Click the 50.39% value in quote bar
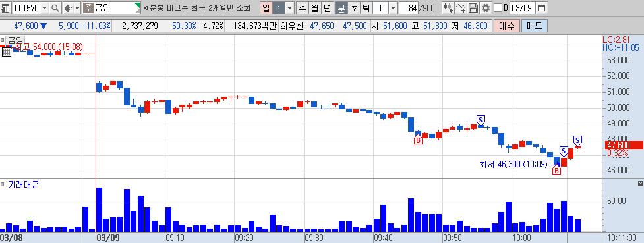The image size is (644, 243). [x=184, y=26]
